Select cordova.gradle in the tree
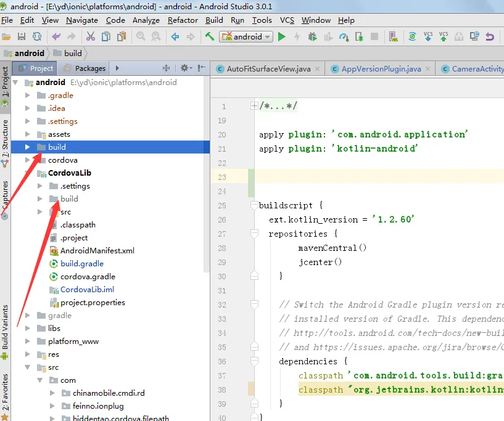 pyautogui.click(x=88, y=277)
